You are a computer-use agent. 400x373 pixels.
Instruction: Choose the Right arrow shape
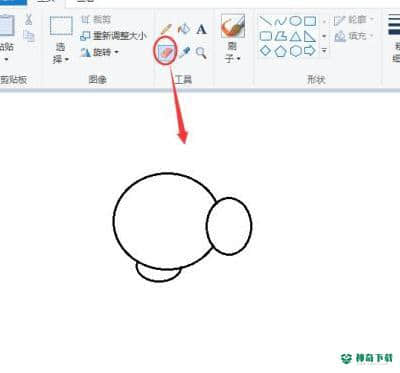click(310, 51)
